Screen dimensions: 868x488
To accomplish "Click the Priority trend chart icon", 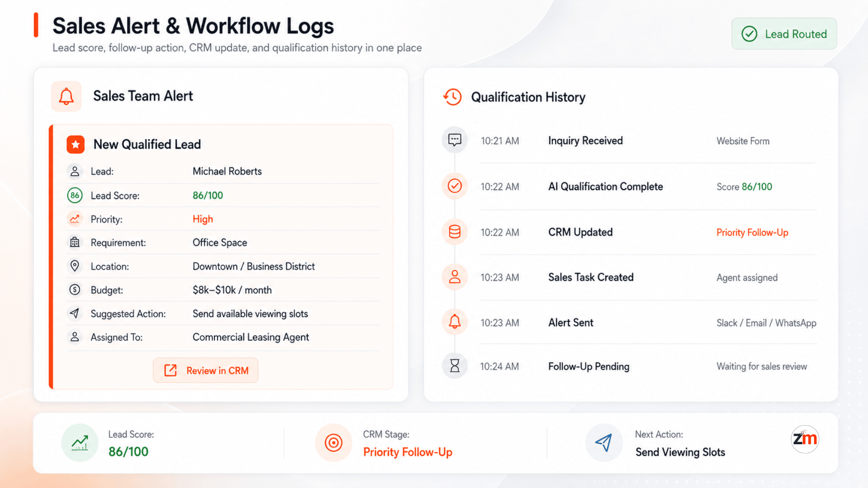I will pos(74,219).
